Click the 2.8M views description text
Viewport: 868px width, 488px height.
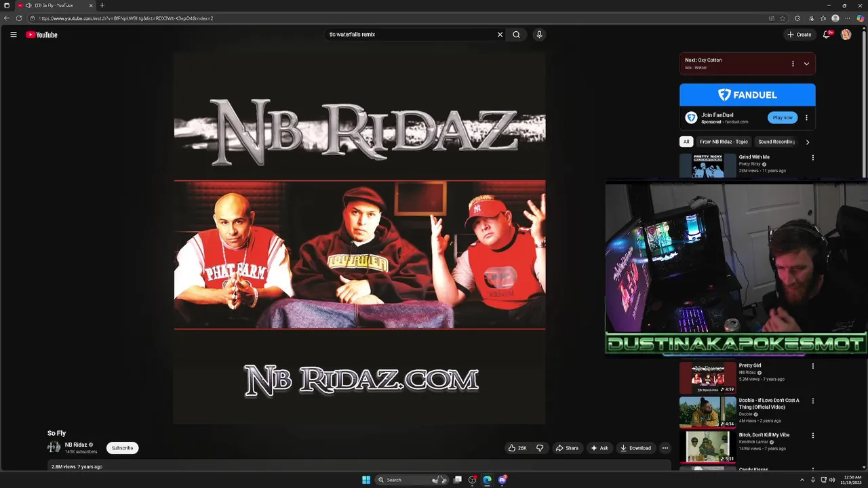[77, 466]
